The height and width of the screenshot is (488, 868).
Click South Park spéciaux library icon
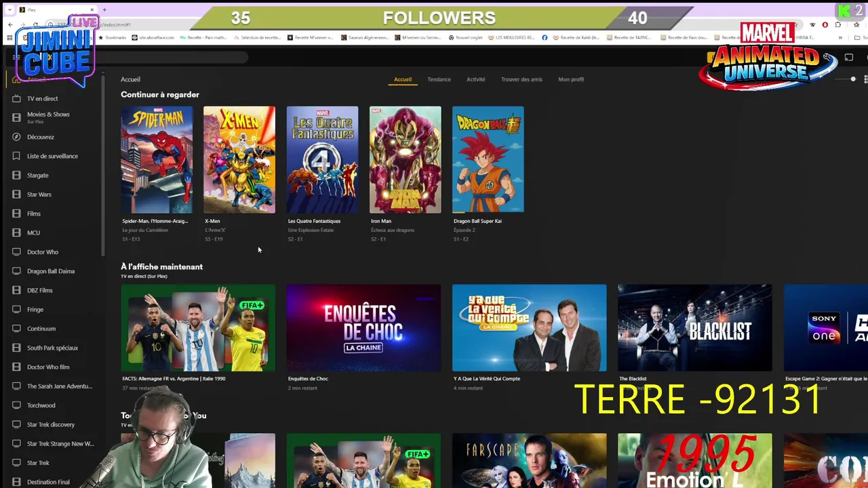[16, 348]
